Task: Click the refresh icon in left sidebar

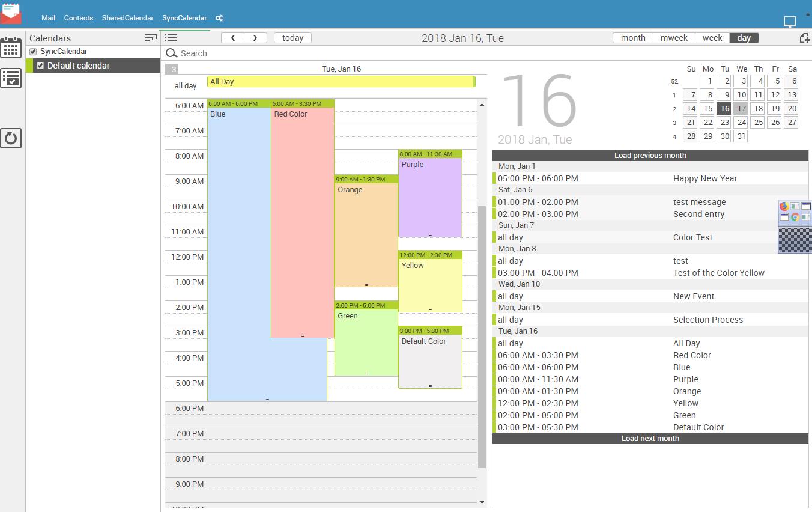Action: point(11,138)
